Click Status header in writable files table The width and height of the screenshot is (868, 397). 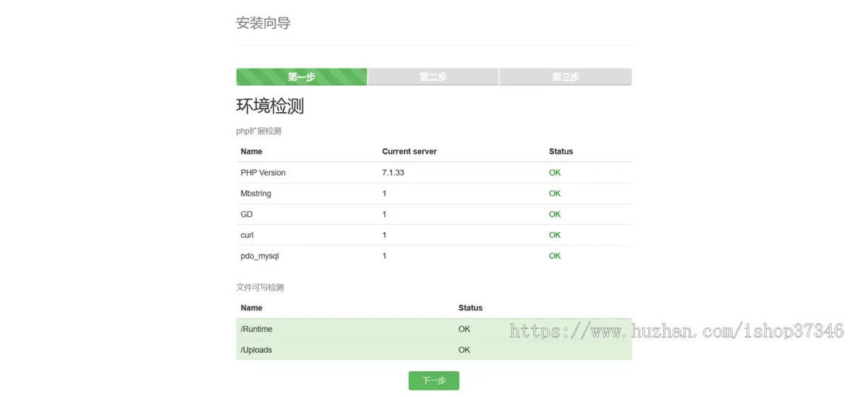pos(470,307)
